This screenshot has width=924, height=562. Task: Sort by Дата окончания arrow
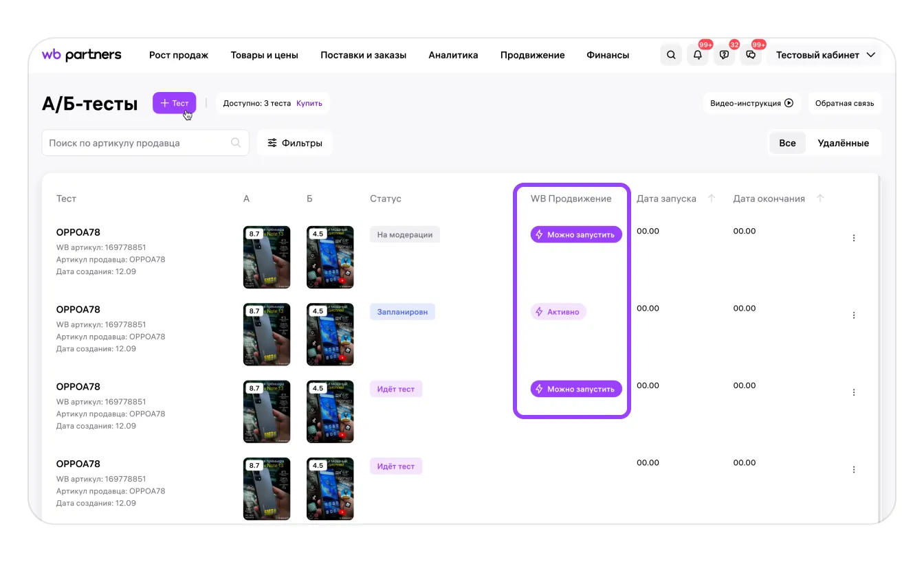pos(819,199)
